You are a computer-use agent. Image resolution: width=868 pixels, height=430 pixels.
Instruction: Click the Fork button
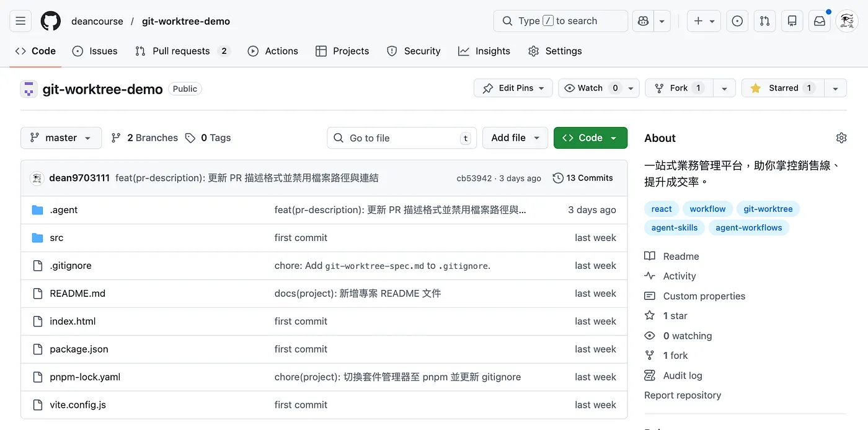tap(679, 88)
